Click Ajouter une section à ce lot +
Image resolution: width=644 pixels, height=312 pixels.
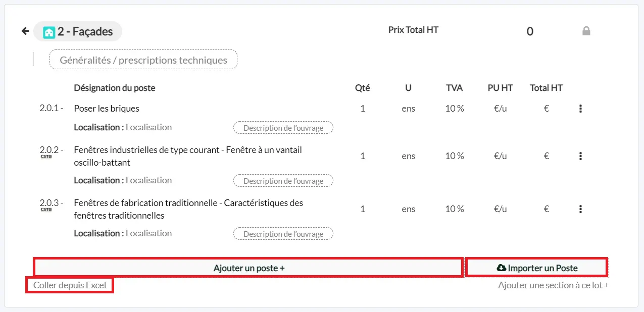click(x=554, y=285)
